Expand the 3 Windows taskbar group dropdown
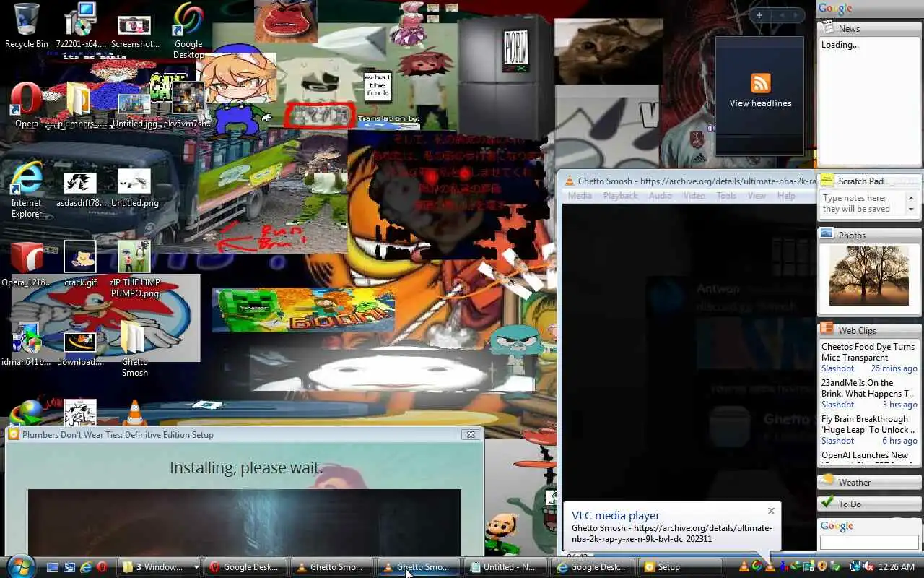This screenshot has width=924, height=578. [196, 567]
